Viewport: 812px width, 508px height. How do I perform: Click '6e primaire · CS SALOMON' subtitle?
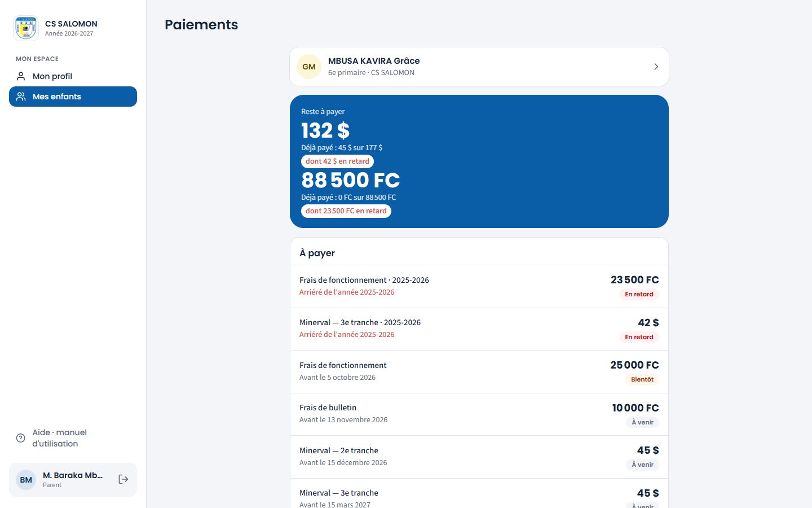point(371,73)
